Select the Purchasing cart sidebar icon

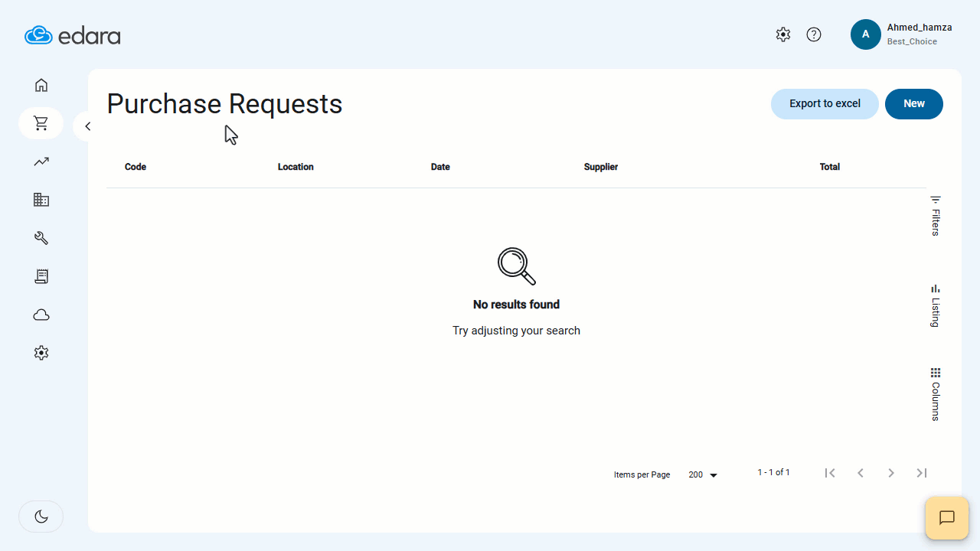(x=41, y=123)
